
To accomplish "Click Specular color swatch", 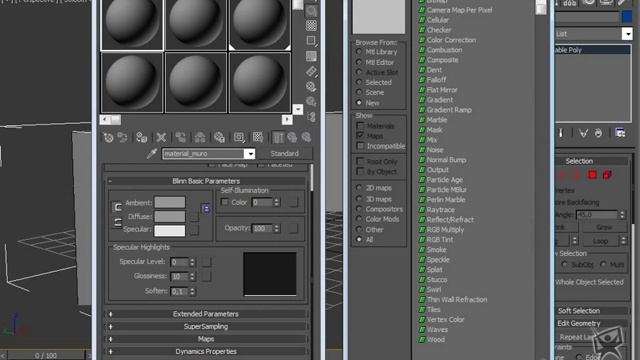I will pyautogui.click(x=169, y=230).
